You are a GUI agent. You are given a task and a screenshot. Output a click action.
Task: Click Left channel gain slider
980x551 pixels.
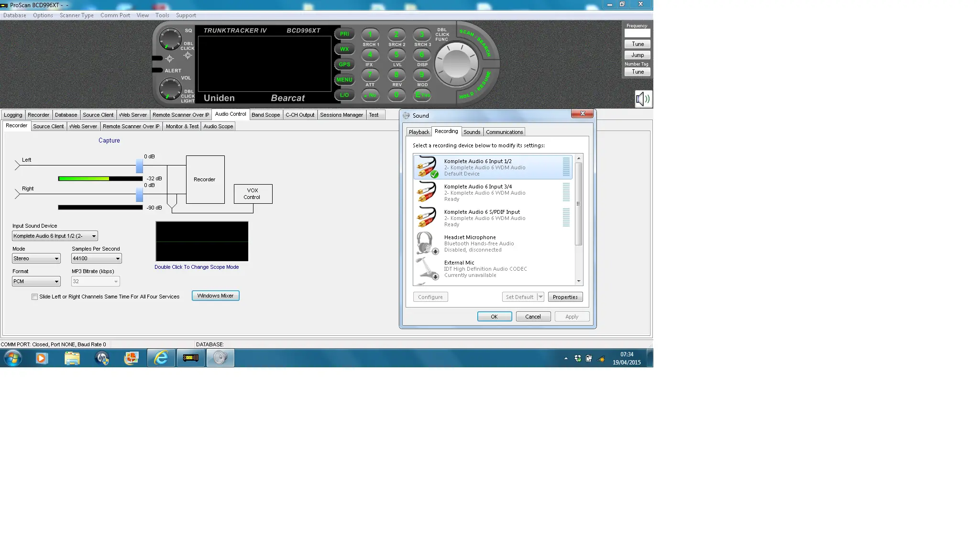click(139, 165)
